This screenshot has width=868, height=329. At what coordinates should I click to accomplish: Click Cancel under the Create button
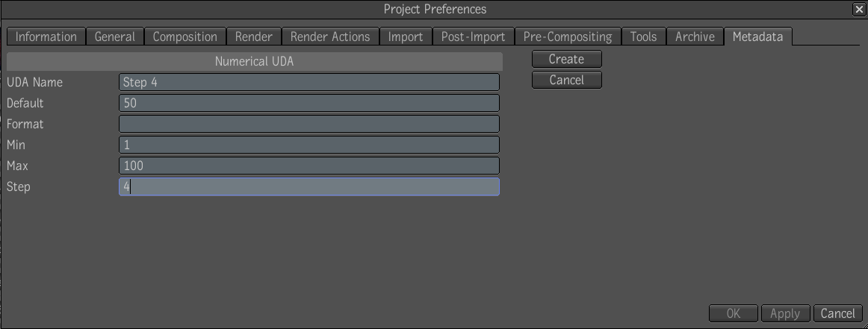click(566, 80)
